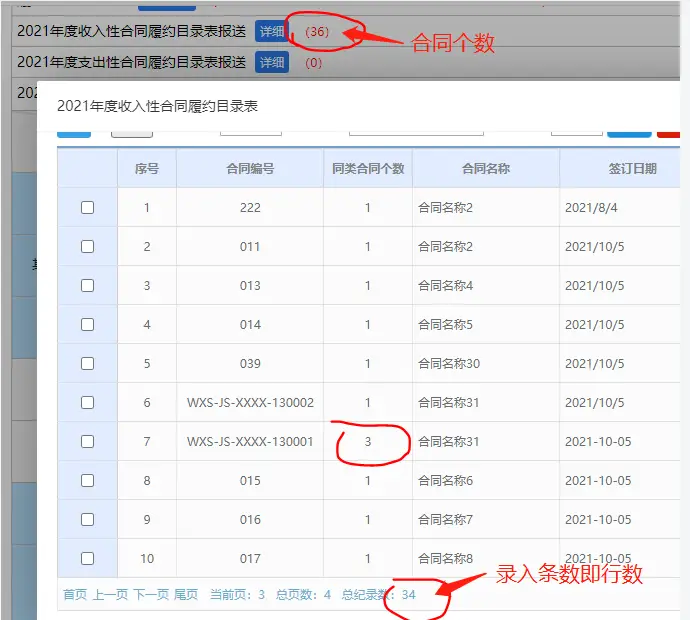Click 合同名称8 cell
This screenshot has height=620, width=690.
tap(486, 558)
